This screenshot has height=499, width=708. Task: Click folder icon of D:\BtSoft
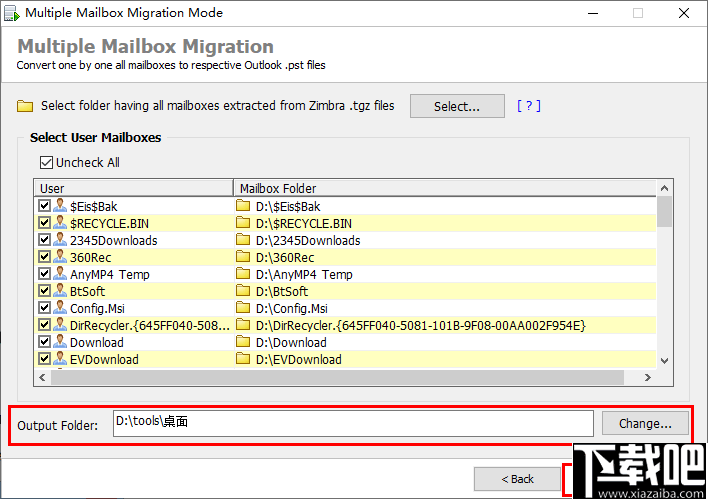[243, 291]
